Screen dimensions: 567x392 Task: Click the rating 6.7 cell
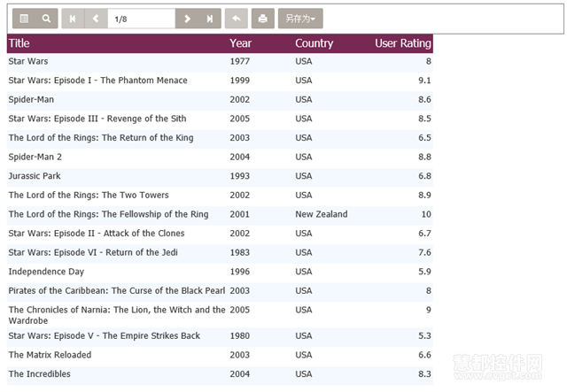tap(424, 234)
